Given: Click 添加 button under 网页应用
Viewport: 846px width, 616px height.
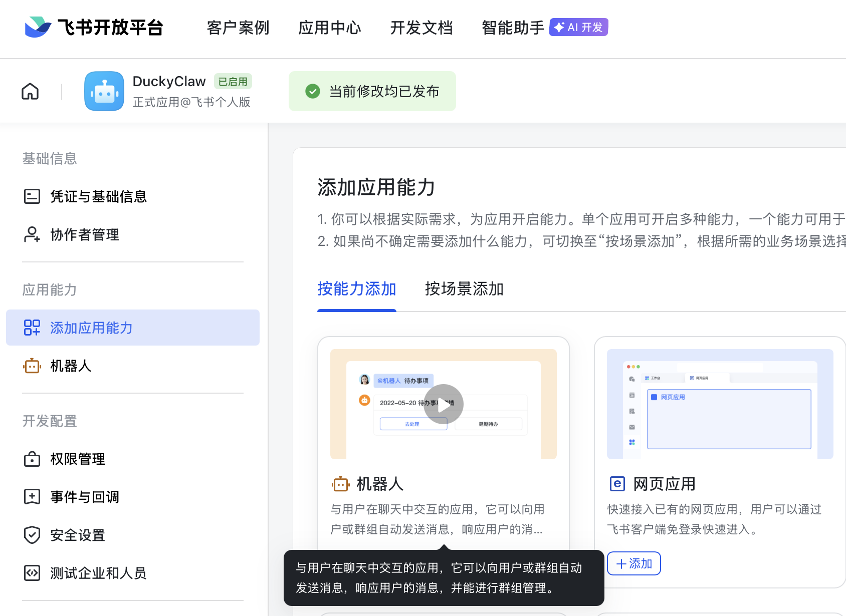Looking at the screenshot, I should click(634, 563).
